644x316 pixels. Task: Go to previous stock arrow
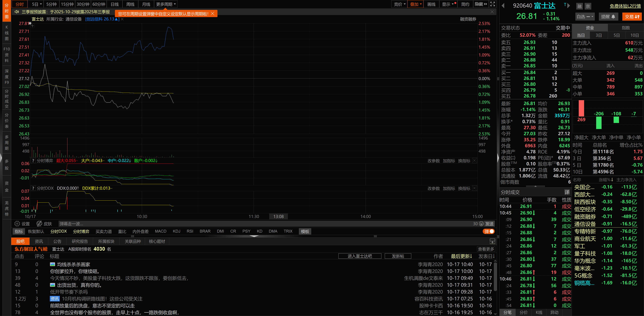[503, 6]
